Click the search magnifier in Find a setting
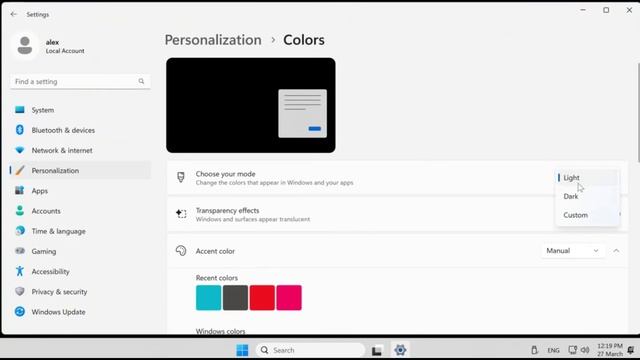 [141, 81]
